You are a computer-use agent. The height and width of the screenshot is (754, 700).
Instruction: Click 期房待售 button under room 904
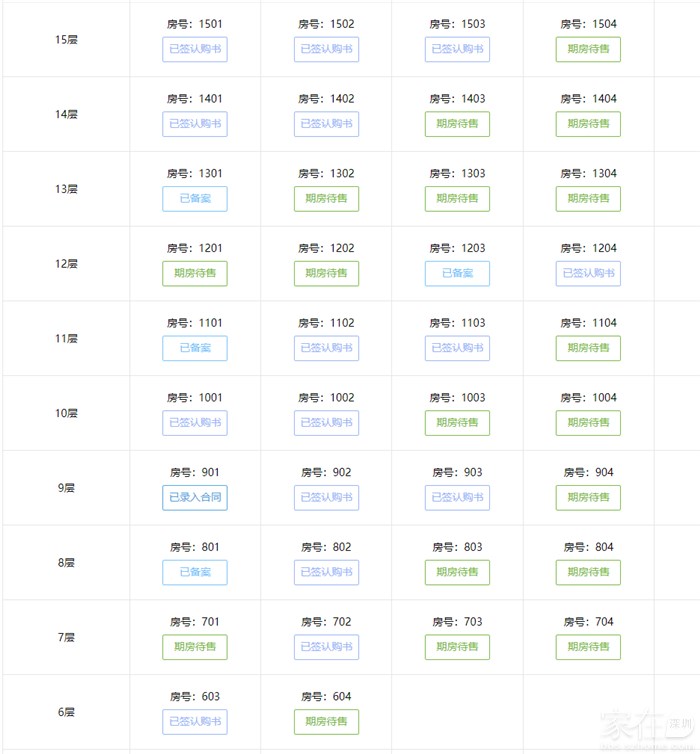pos(588,497)
